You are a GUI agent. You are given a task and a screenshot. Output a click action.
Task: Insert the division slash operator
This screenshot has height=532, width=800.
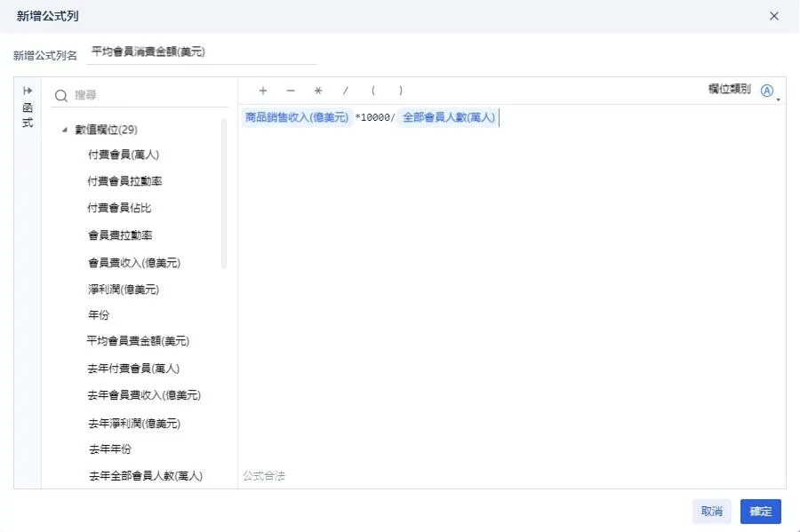pyautogui.click(x=346, y=91)
